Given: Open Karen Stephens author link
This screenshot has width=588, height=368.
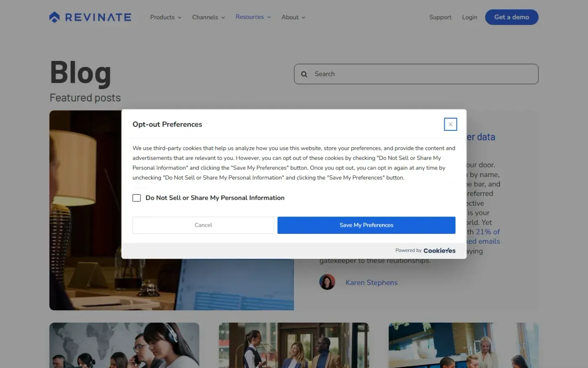Looking at the screenshot, I should [371, 283].
